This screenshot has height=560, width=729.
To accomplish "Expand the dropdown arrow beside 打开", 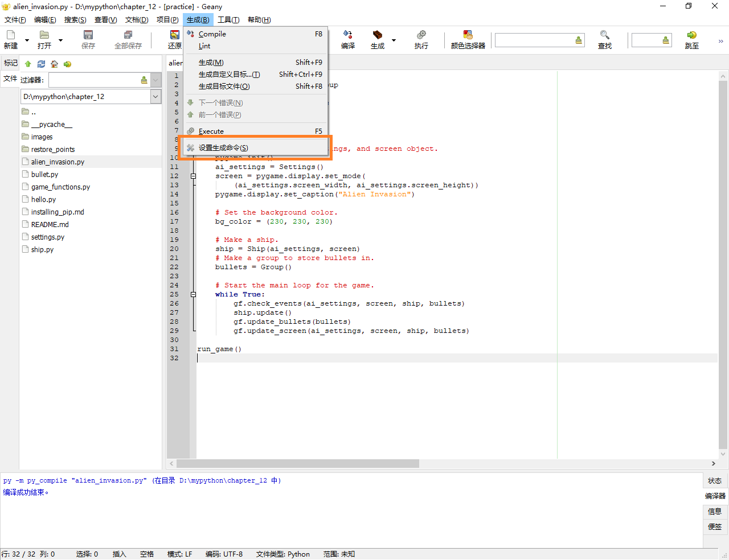I will tap(60, 40).
